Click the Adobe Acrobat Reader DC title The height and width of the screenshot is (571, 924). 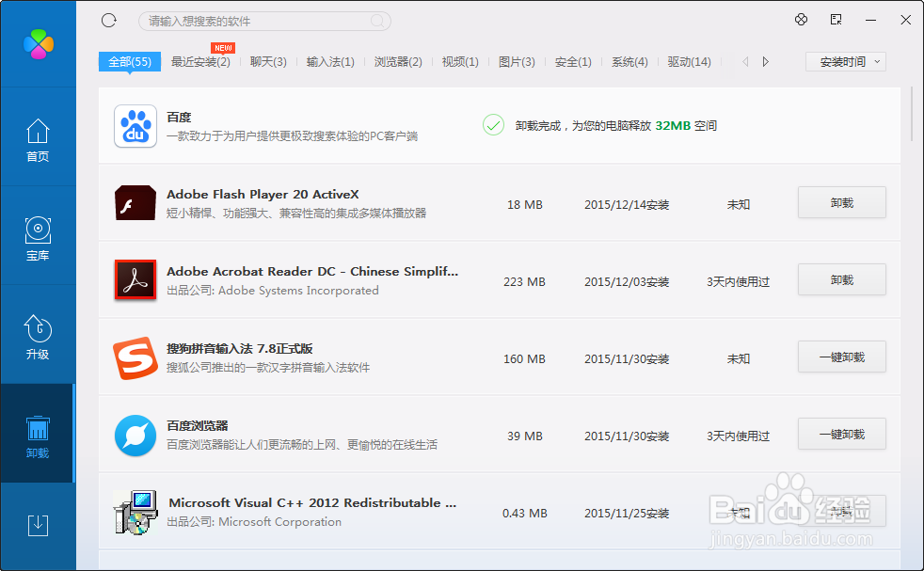point(312,272)
